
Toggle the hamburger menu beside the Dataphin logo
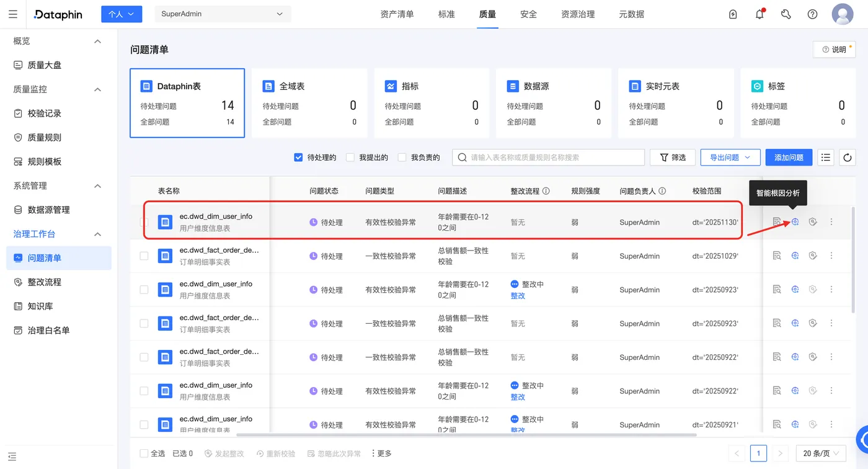pos(14,14)
